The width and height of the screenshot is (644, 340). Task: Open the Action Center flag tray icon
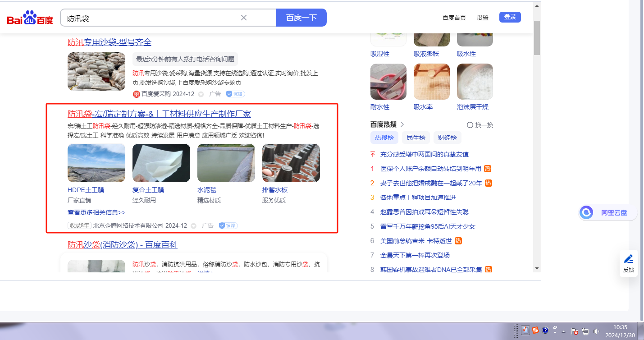(x=575, y=331)
